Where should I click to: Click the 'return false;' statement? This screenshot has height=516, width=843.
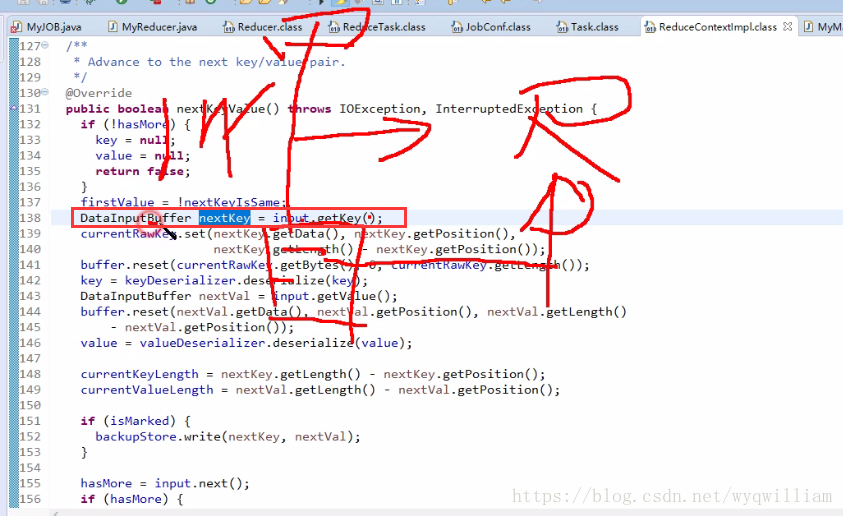[x=143, y=171]
